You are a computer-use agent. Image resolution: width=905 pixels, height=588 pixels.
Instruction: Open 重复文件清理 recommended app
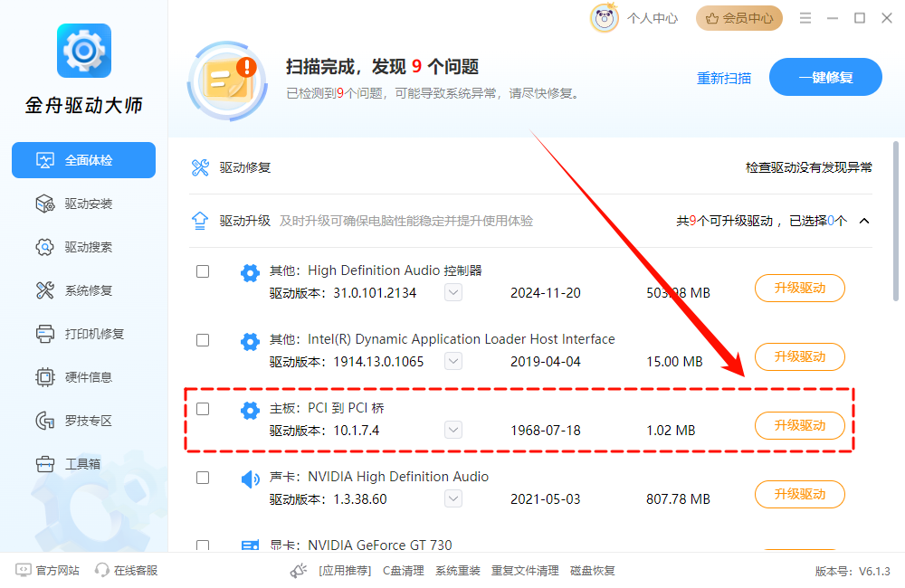click(x=525, y=571)
